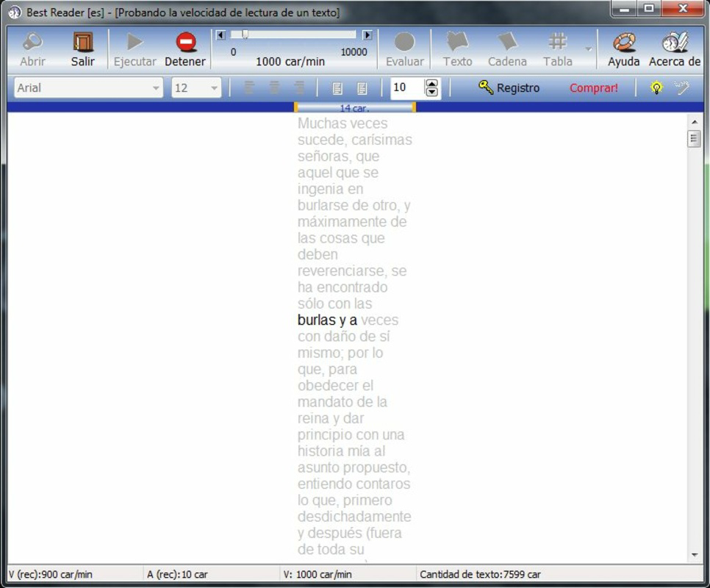Viewport: 710px width, 588px height.
Task: Start reading with Ejecutar
Action: point(135,49)
